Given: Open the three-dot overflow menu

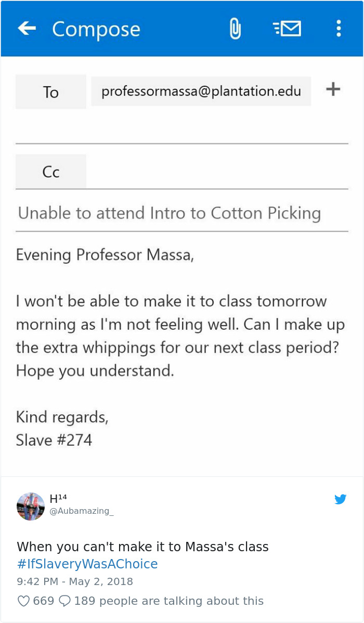Looking at the screenshot, I should point(339,29).
